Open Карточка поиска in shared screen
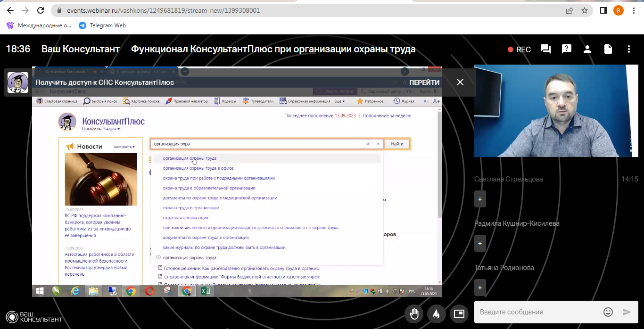Viewport: 644px width, 329px height. click(141, 101)
